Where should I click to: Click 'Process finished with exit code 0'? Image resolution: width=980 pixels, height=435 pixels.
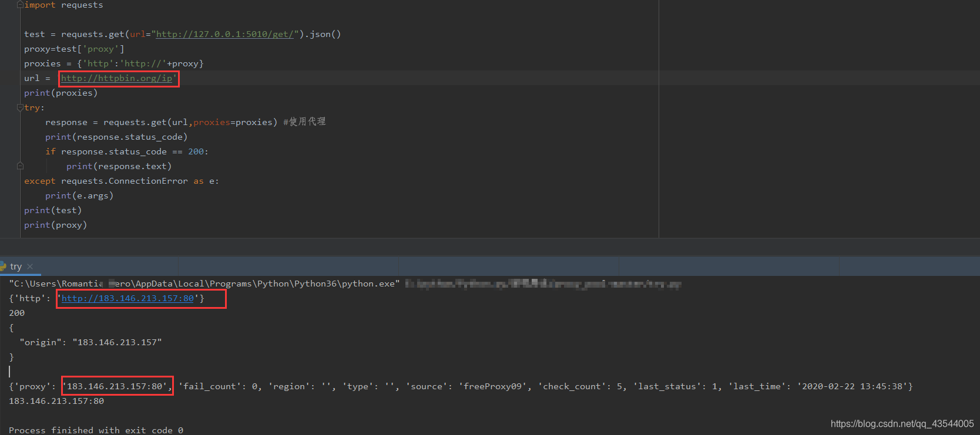pos(96,430)
